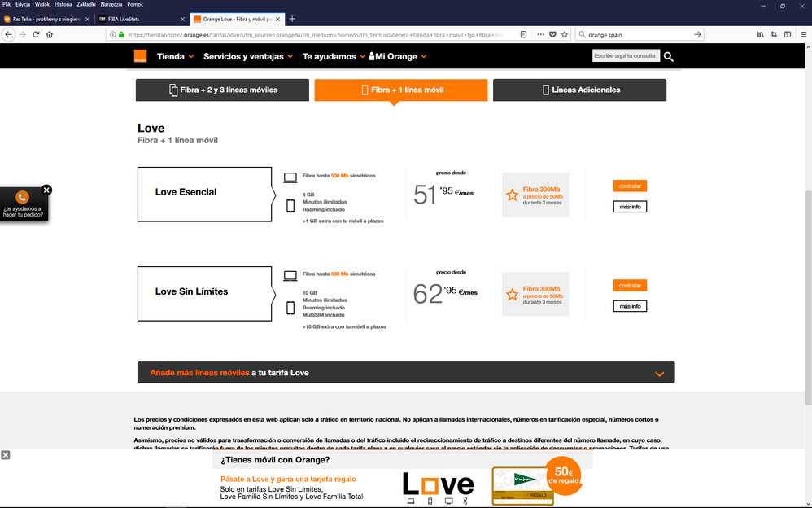
Task: Open the Widok menu
Action: (x=42, y=4)
